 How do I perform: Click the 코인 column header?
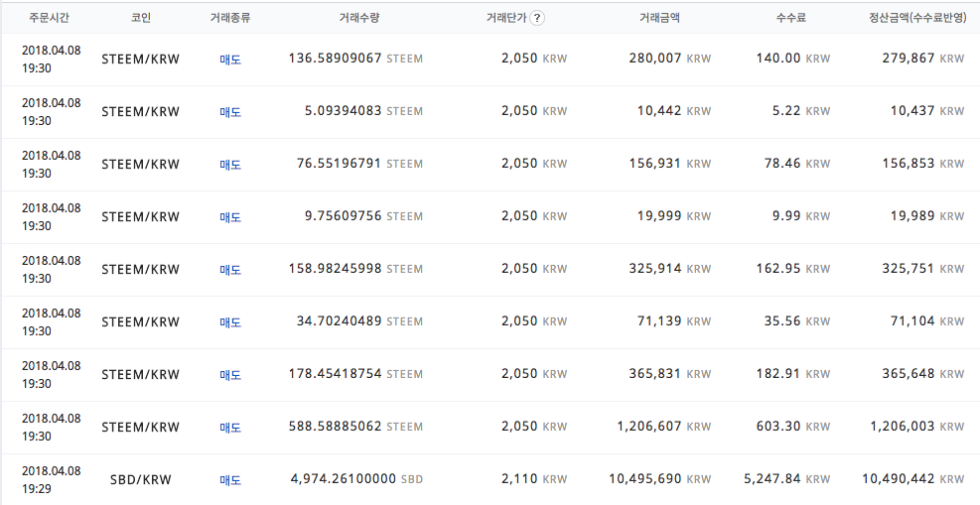140,18
